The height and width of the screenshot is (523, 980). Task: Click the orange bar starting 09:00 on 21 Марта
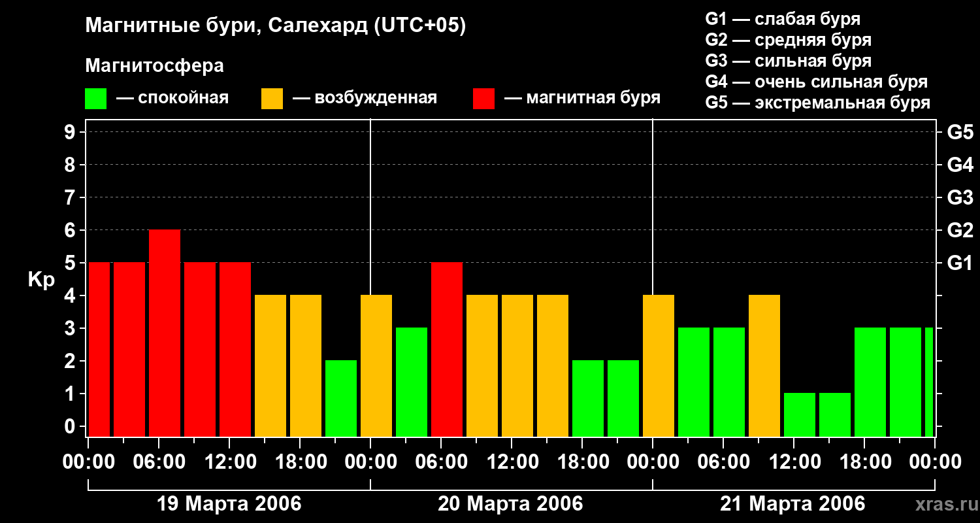coord(764,366)
